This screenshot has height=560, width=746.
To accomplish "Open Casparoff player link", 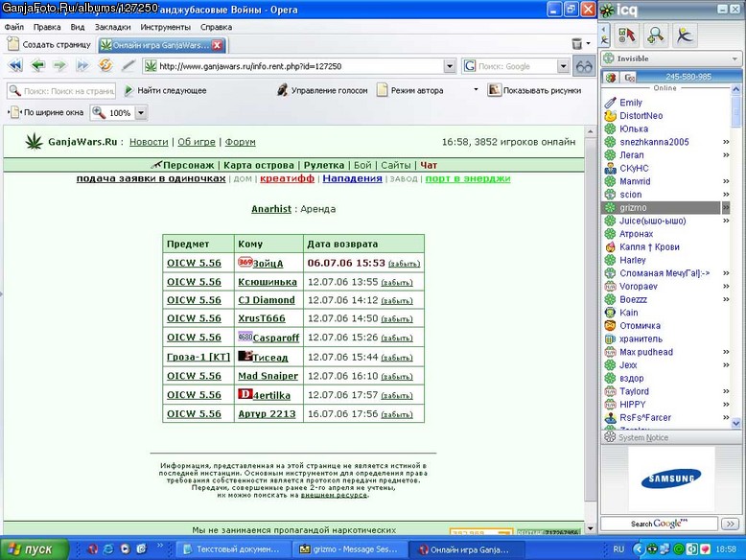I will point(276,338).
